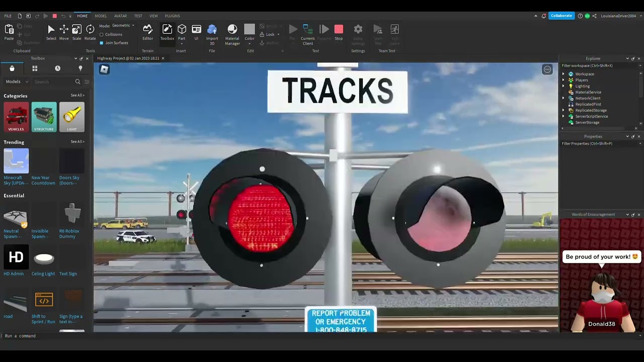Switch to the MODEL tab
This screenshot has width=644, height=362.
[101, 16]
